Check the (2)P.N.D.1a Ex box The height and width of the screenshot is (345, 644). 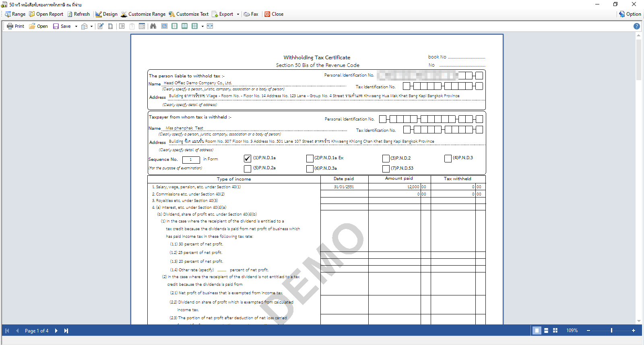pos(310,158)
